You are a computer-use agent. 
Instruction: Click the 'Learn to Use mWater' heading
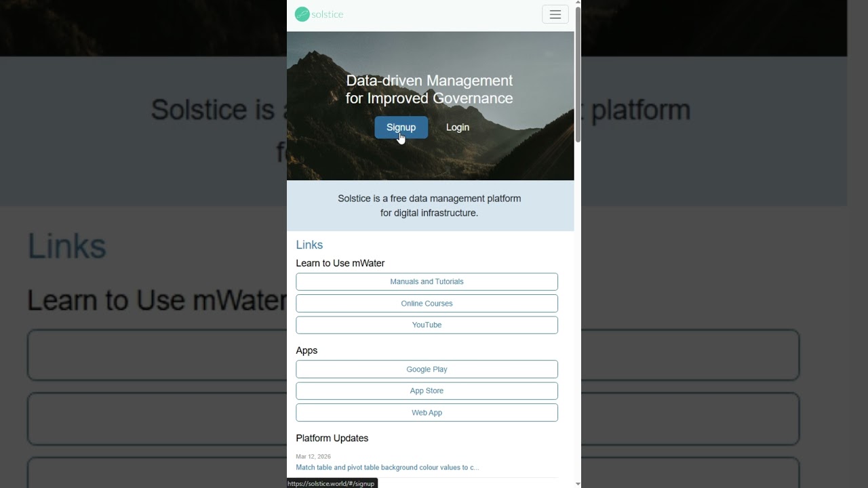point(340,263)
